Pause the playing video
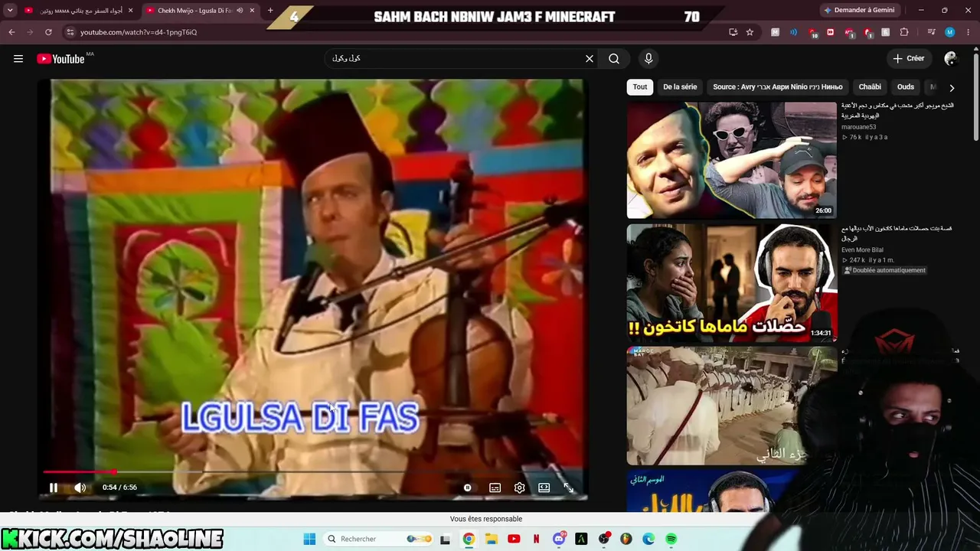980x551 pixels. point(54,487)
